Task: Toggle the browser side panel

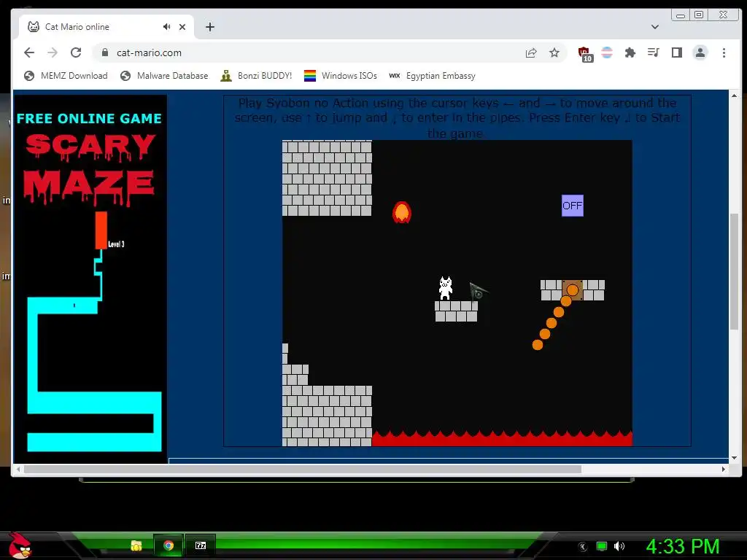Action: (676, 52)
